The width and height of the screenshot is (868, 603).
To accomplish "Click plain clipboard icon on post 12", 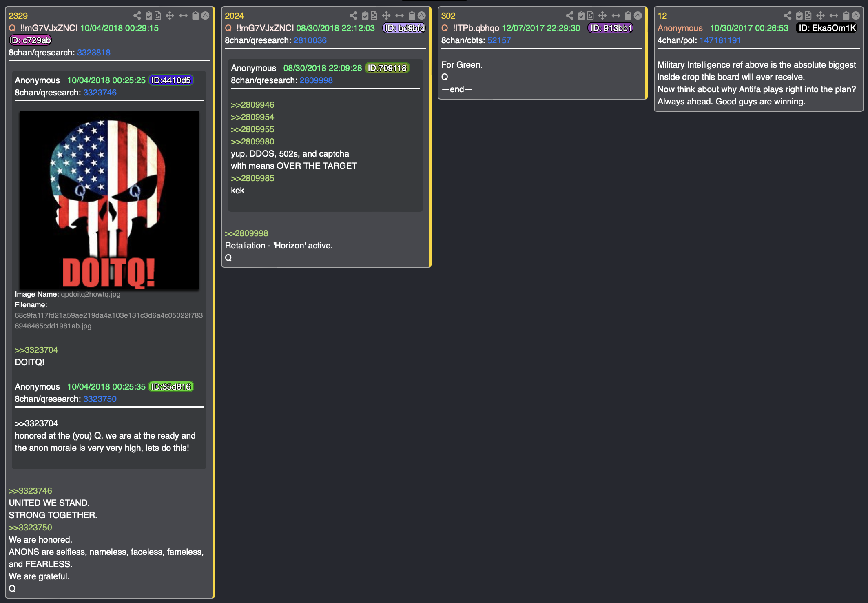I will (846, 16).
